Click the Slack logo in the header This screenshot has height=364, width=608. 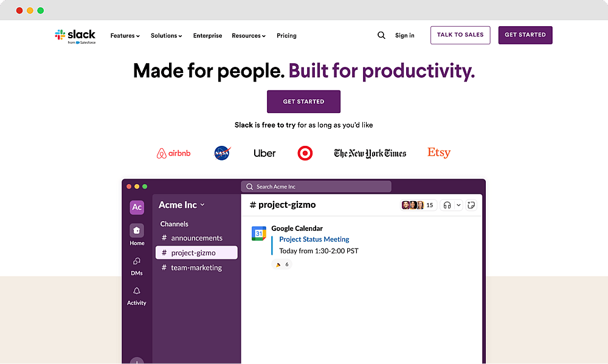75,36
